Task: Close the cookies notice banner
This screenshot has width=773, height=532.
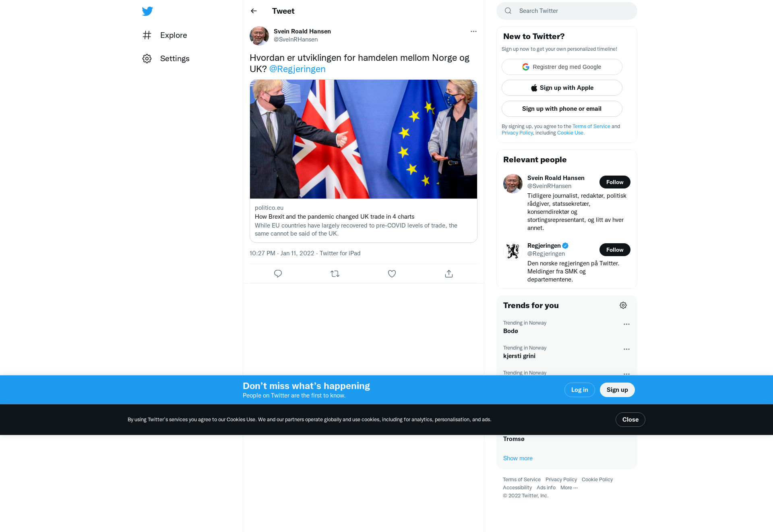Action: 630,420
